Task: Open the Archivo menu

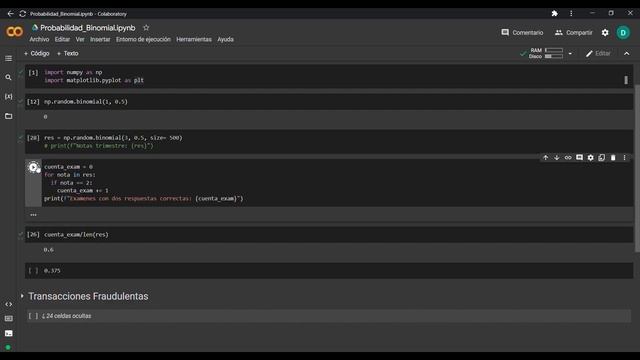Action: [x=39, y=40]
